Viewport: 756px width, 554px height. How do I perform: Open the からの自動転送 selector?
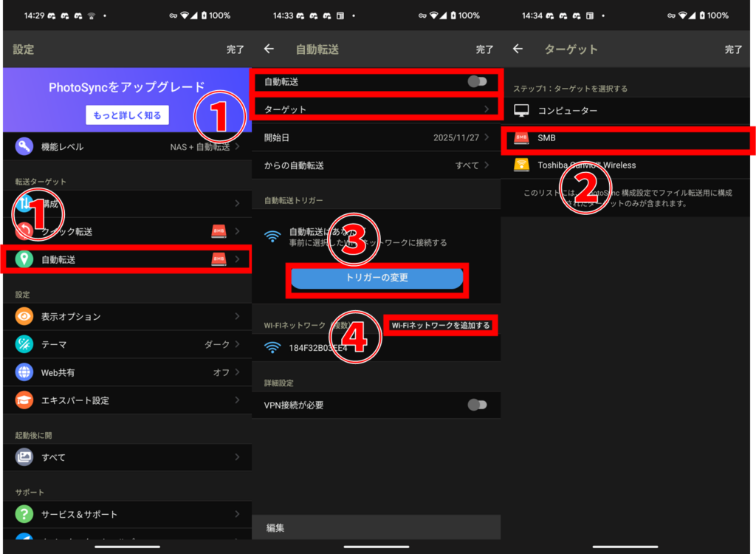point(377,165)
